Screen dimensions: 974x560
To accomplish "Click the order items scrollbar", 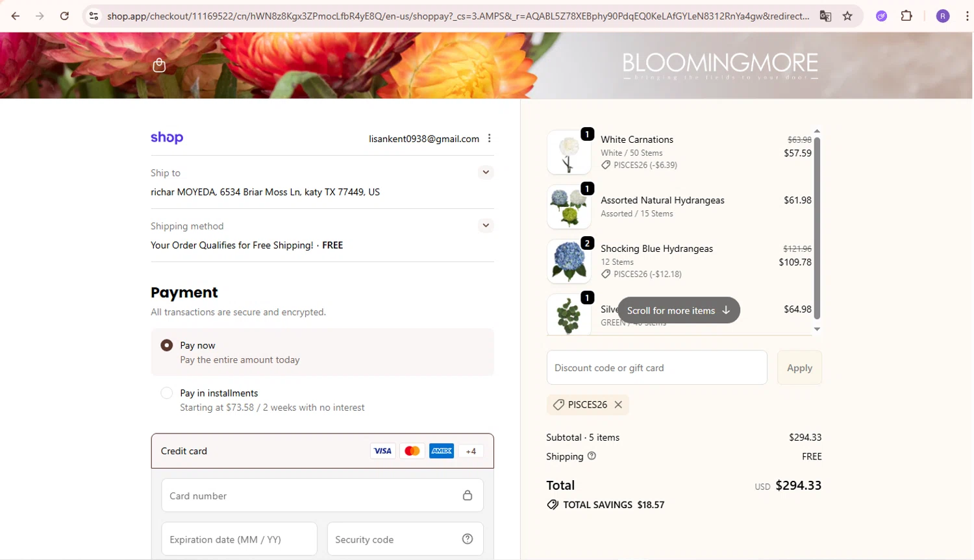I will (x=817, y=228).
